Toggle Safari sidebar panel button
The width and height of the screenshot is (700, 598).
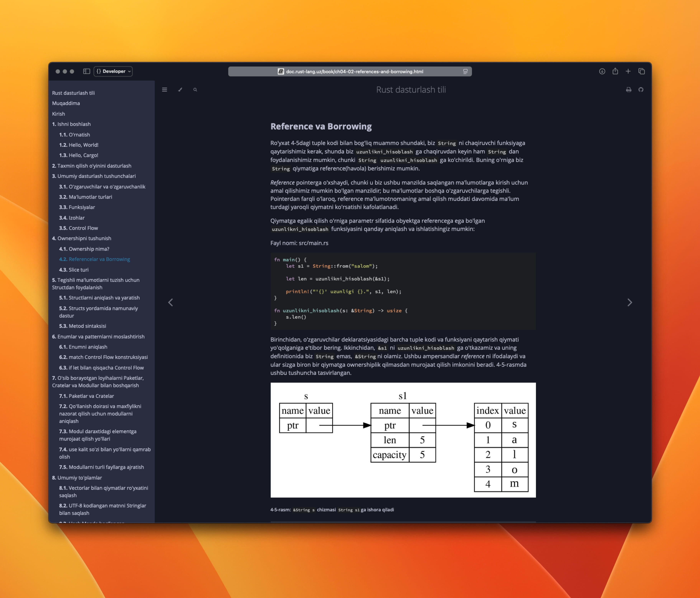pyautogui.click(x=87, y=71)
